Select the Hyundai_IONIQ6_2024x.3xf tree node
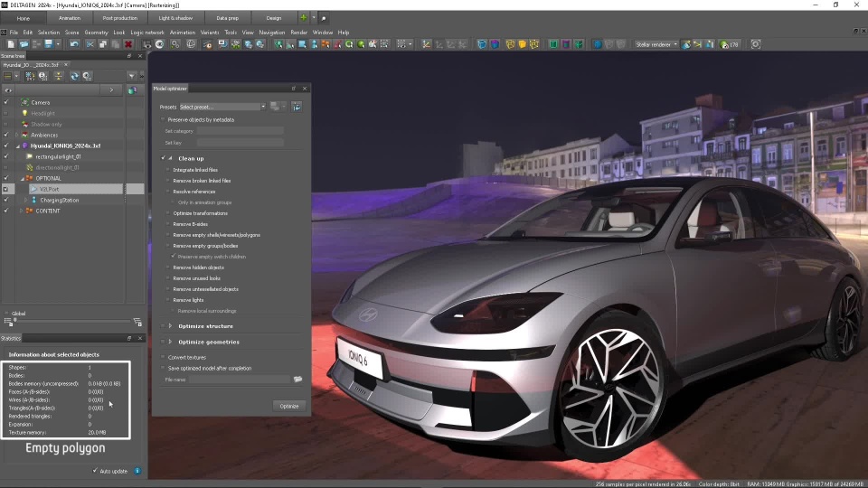This screenshot has height=488, width=868. tap(65, 145)
